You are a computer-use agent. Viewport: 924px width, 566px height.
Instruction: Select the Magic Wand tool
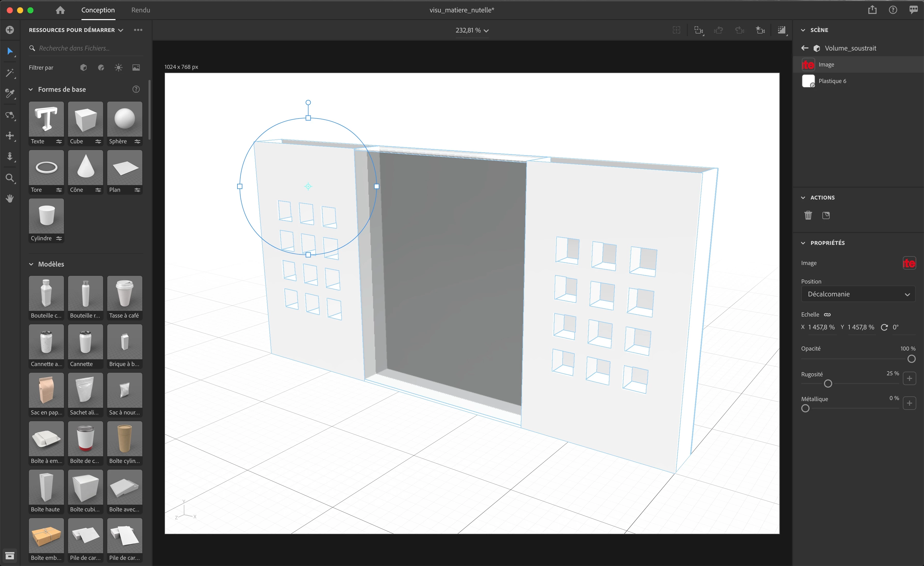pyautogui.click(x=9, y=73)
